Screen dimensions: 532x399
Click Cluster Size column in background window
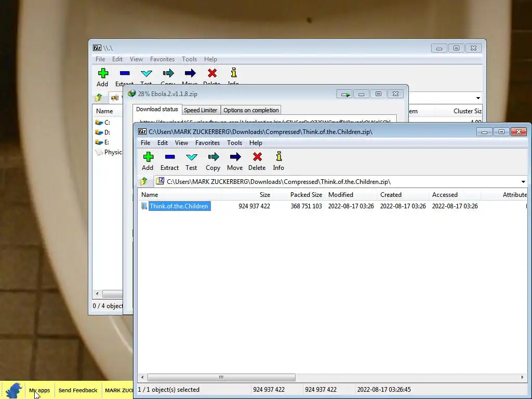click(x=459, y=111)
